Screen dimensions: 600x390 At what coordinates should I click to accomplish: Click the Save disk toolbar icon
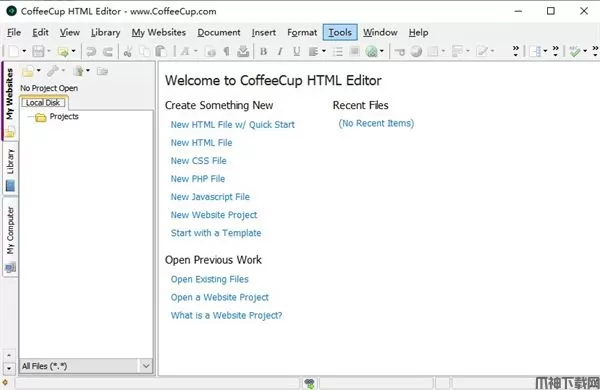[x=38, y=51]
